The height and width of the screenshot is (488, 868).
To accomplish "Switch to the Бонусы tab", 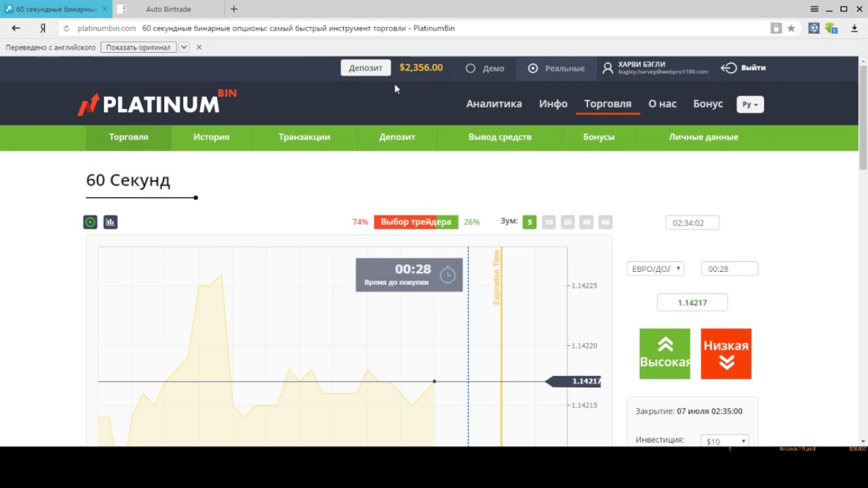I will 599,137.
